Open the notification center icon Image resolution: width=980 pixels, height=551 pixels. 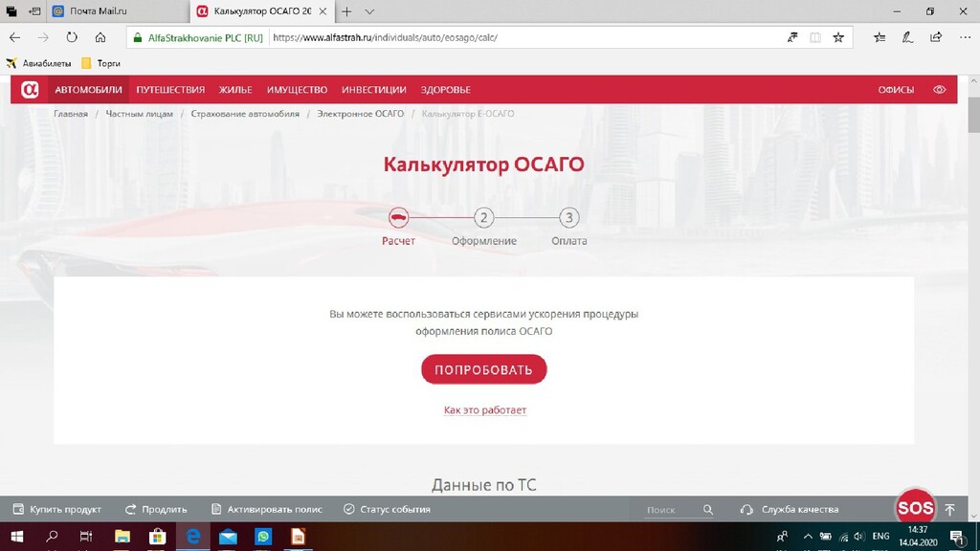coord(956,537)
